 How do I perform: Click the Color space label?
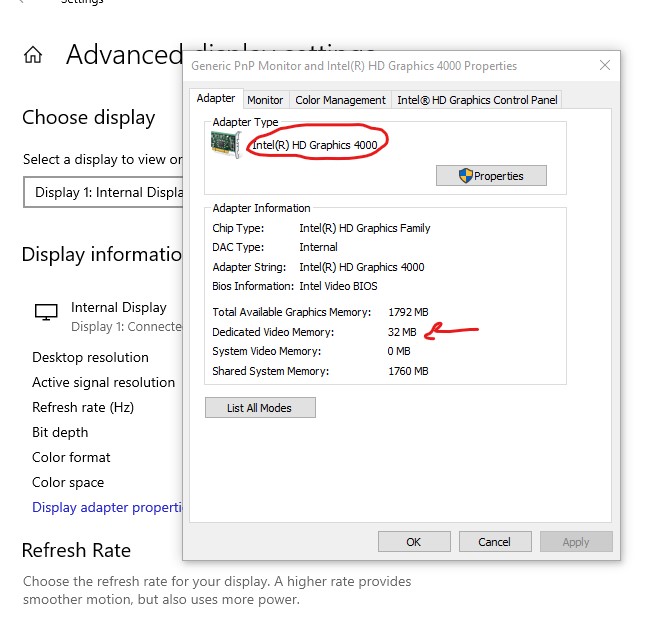click(x=68, y=483)
